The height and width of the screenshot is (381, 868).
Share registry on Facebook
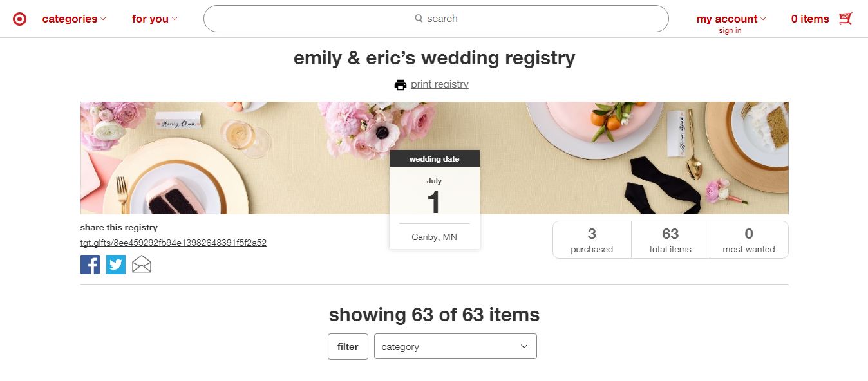click(90, 265)
